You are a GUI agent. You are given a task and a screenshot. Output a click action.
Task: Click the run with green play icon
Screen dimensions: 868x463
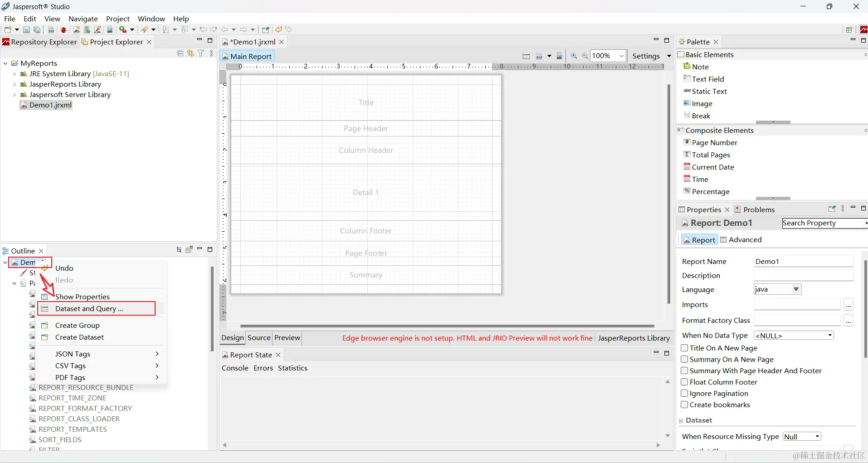click(x=122, y=29)
